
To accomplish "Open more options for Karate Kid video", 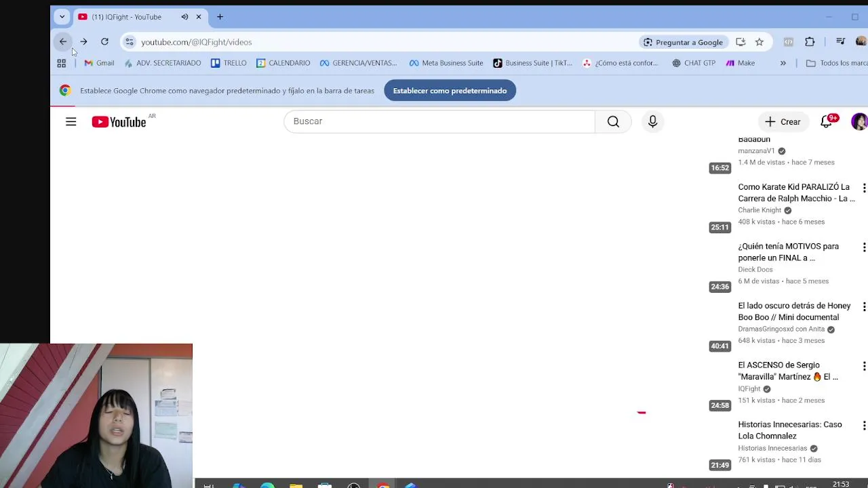I will click(863, 188).
